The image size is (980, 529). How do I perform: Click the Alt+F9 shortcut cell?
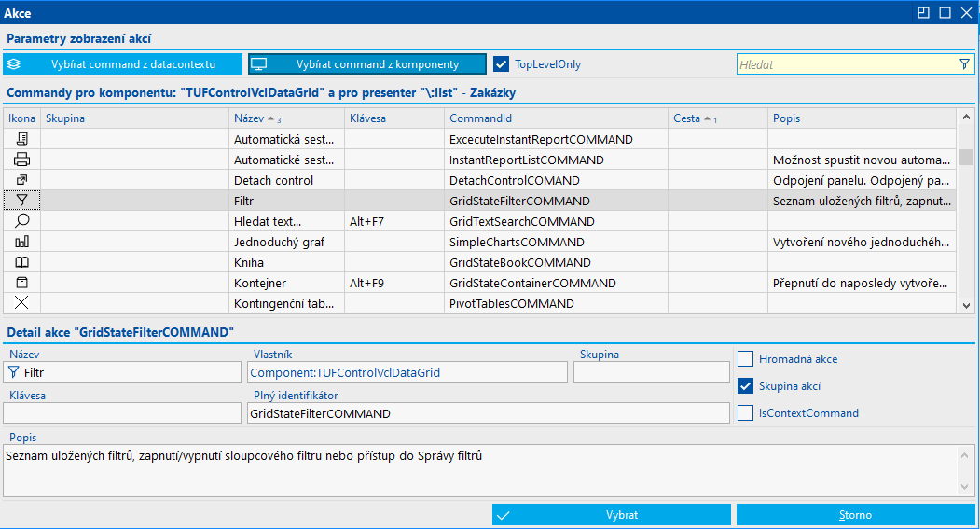point(394,284)
